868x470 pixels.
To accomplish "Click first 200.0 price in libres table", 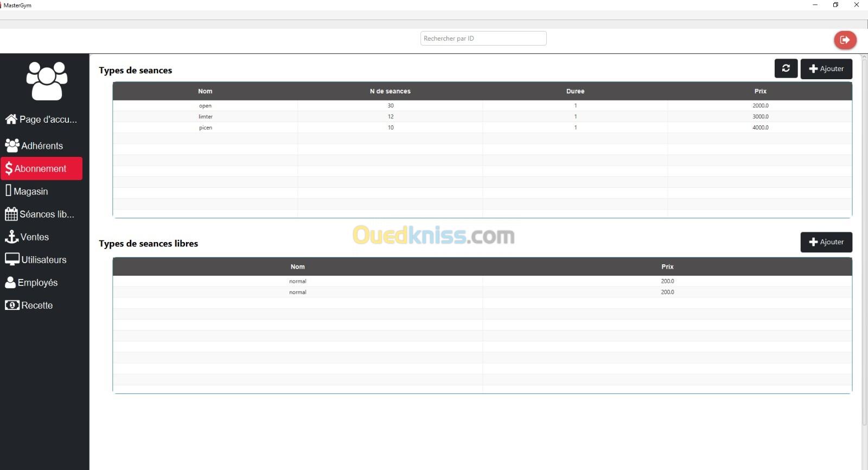I will (667, 281).
